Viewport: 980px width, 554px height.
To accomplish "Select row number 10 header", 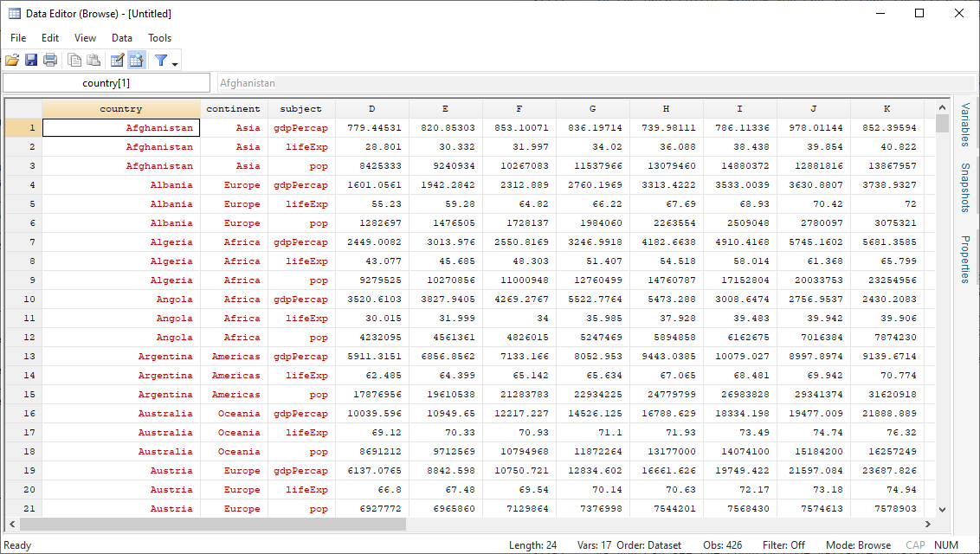I will click(23, 300).
